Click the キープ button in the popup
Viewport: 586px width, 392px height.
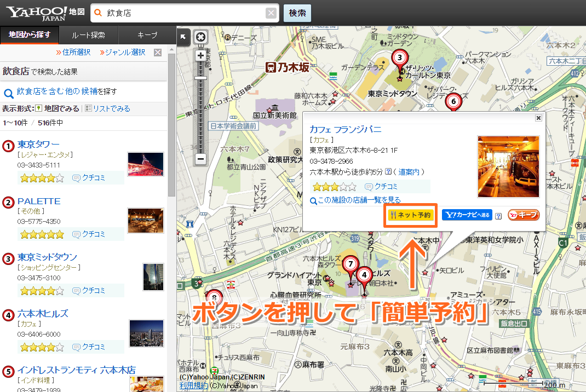point(524,215)
